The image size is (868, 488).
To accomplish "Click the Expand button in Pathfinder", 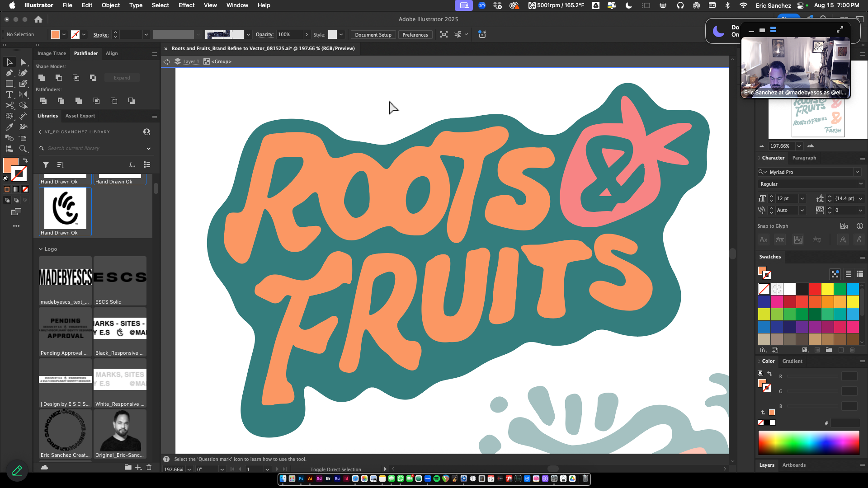I will (121, 77).
